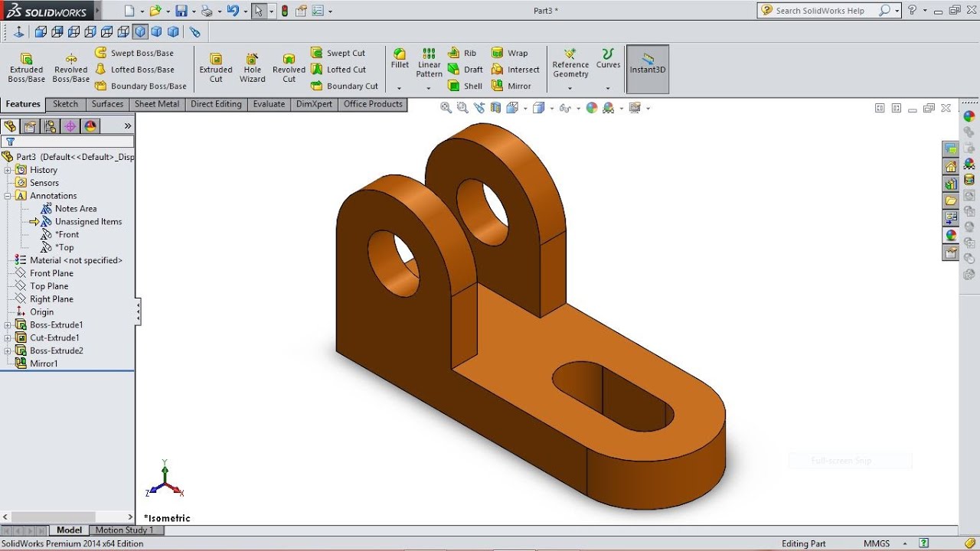The width and height of the screenshot is (980, 551).
Task: Click the Wrap feature tool
Action: [x=510, y=53]
